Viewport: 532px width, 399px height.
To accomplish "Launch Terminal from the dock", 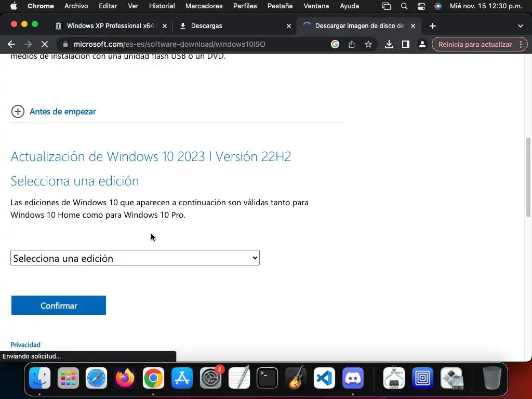I will tap(268, 378).
